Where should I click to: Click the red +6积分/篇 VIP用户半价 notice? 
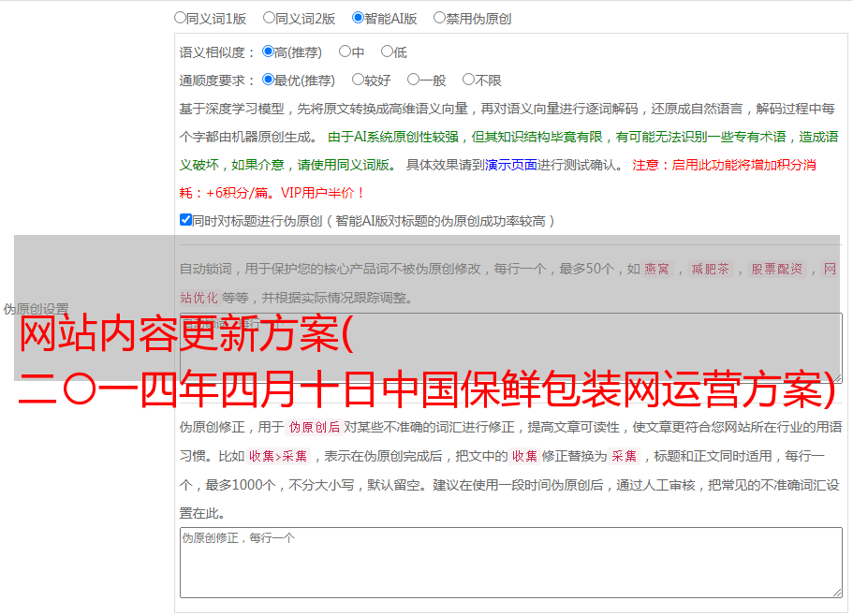[272, 193]
